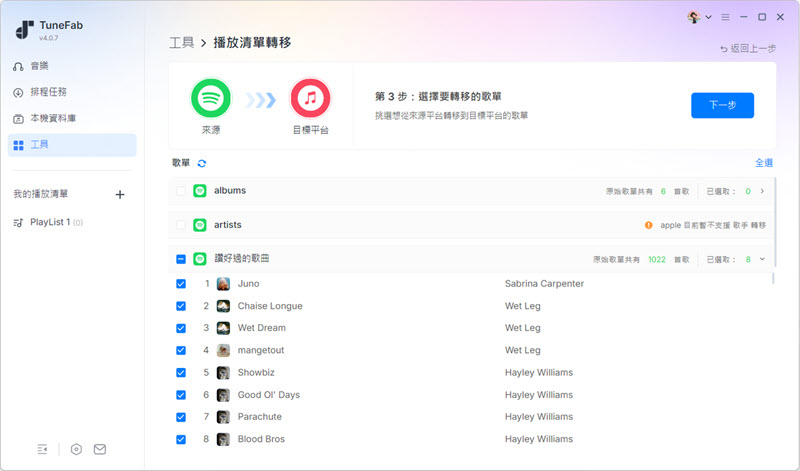Uncheck the mangetout checkbox
Viewport: 800px width, 471px height.
tap(181, 351)
